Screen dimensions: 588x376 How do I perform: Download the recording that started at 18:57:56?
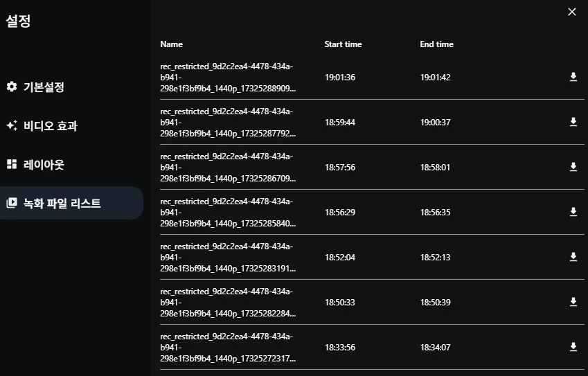tap(573, 167)
